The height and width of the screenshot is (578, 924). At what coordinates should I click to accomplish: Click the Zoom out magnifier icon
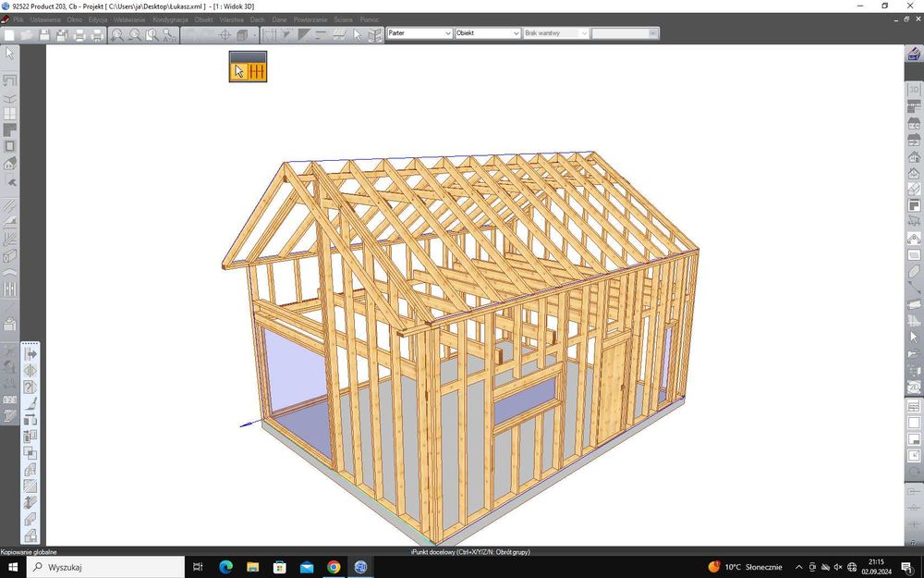point(135,35)
